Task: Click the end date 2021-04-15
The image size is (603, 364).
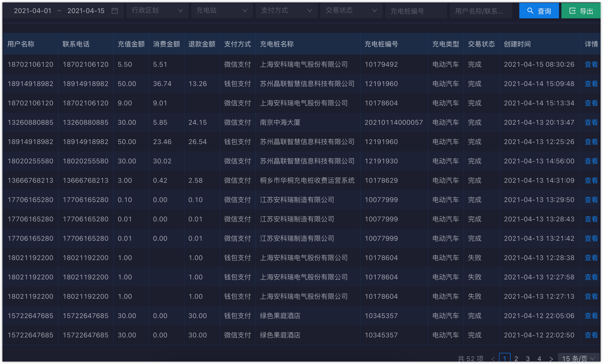Action: 86,11
